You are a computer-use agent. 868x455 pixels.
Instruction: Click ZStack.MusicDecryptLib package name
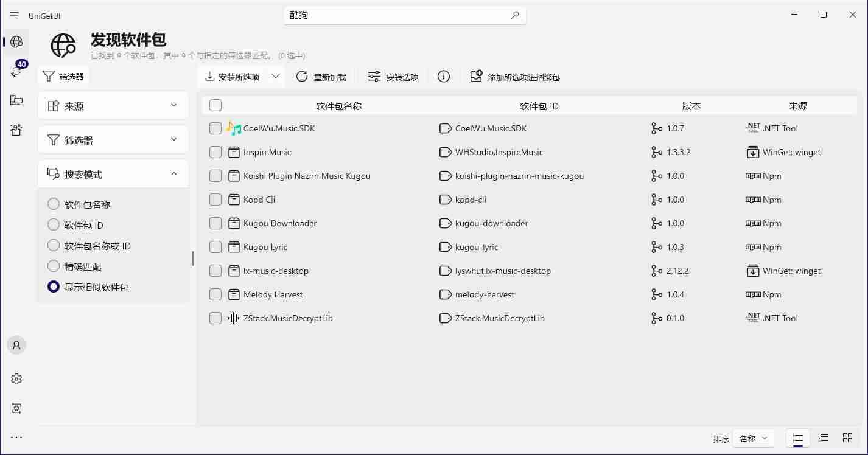(288, 318)
